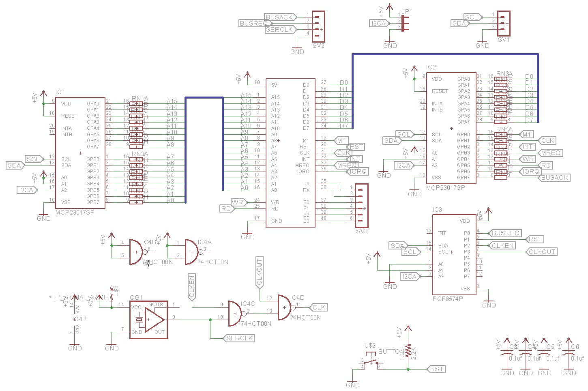The width and height of the screenshot is (588, 391).
Task: Click the WR label at pin 24
Action: [x=238, y=202]
